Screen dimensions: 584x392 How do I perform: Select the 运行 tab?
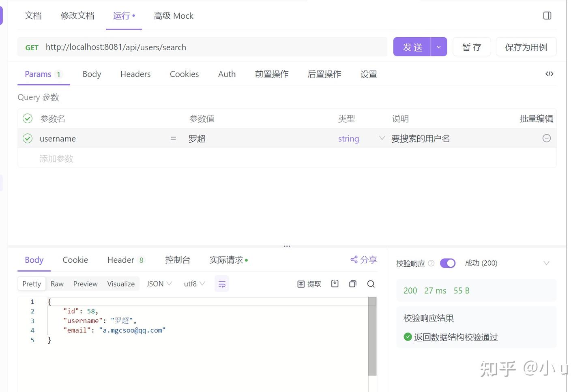[x=124, y=16]
